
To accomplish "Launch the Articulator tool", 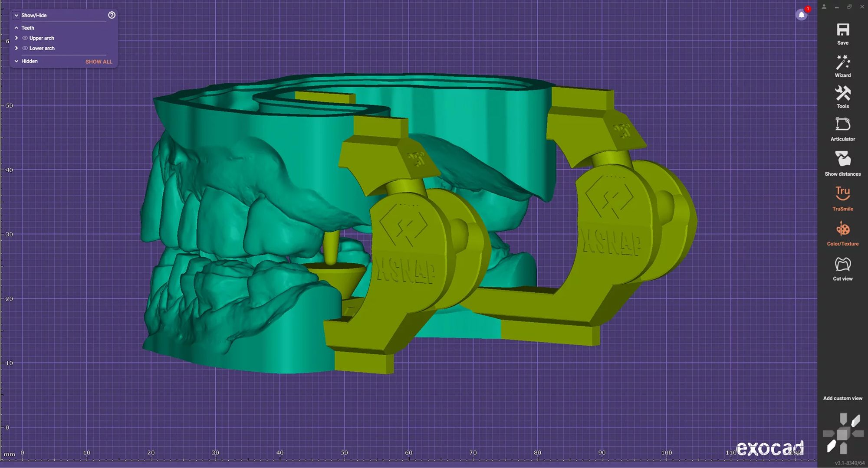I will [x=843, y=129].
